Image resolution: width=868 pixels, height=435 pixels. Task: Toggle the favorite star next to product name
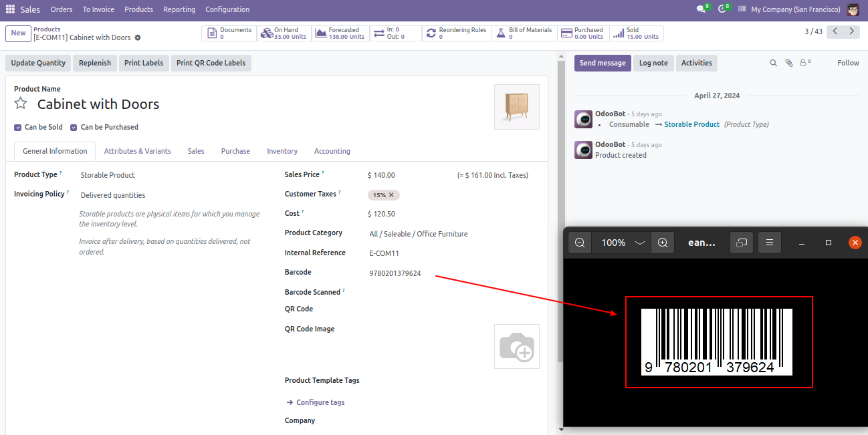point(21,104)
